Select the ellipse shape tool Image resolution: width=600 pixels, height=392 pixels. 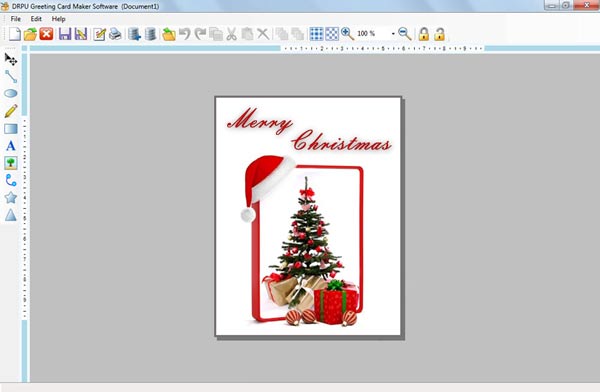[x=11, y=93]
